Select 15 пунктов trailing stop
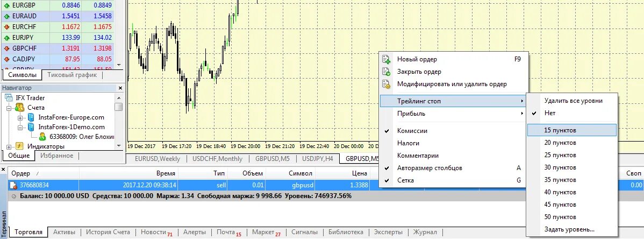The height and width of the screenshot is (239, 644). [572, 130]
